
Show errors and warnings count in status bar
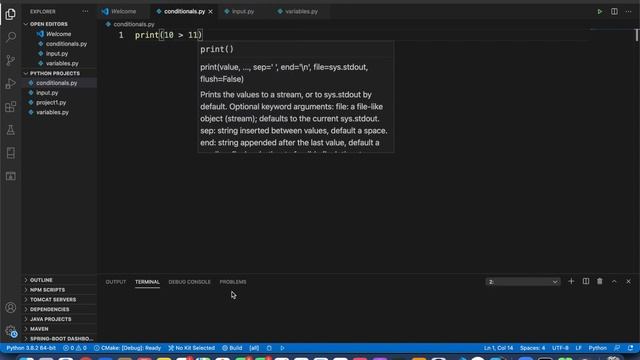[75, 348]
